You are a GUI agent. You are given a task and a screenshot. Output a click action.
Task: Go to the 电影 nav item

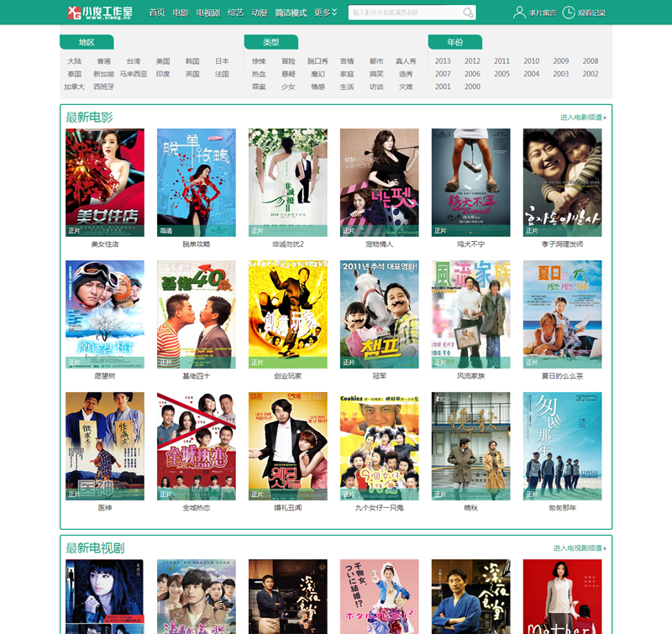tap(181, 13)
